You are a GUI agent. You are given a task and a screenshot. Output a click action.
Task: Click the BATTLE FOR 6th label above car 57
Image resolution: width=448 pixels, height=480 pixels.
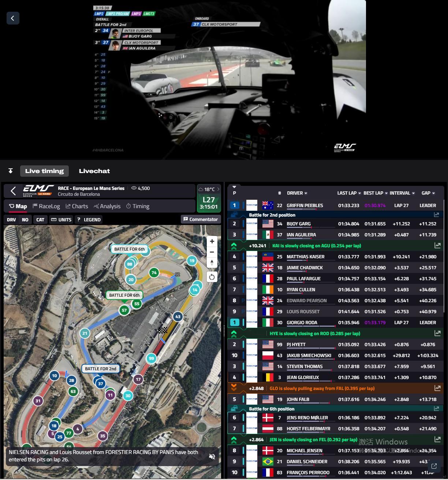124,295
